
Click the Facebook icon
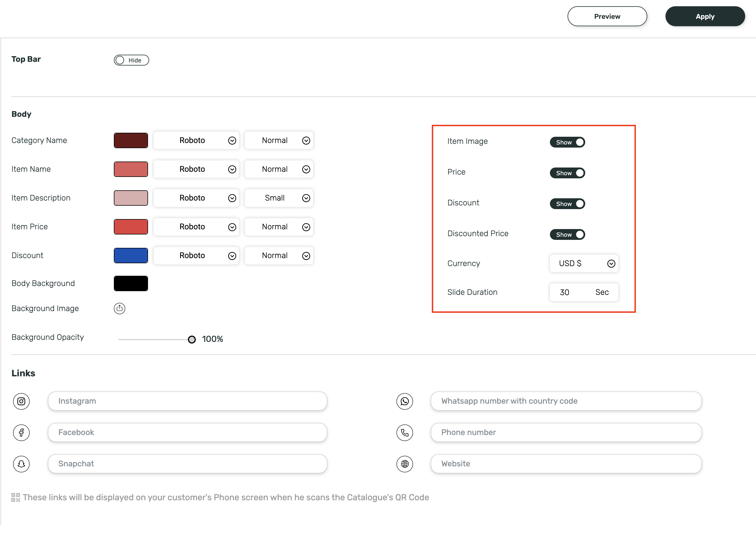(21, 432)
